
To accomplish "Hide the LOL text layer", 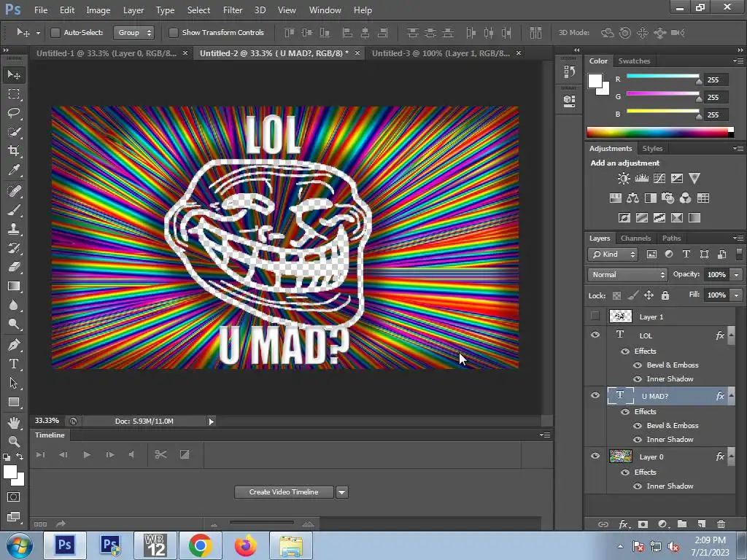I will tap(595, 335).
